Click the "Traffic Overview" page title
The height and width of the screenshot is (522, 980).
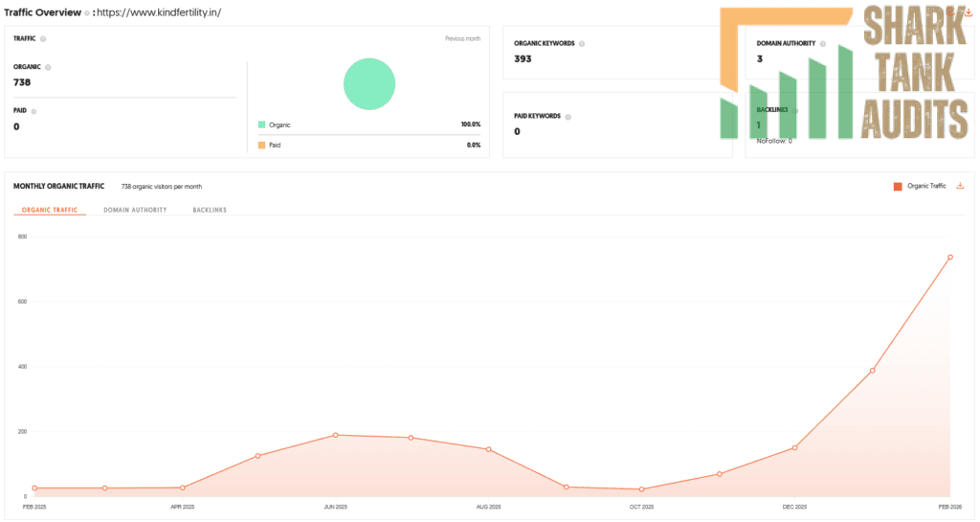coord(42,12)
